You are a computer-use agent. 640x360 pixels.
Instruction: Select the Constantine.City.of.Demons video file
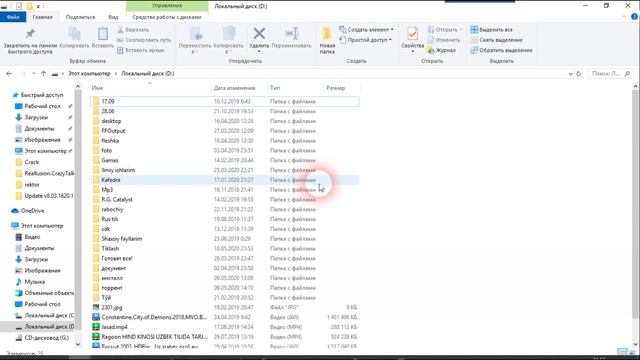tap(224, 317)
